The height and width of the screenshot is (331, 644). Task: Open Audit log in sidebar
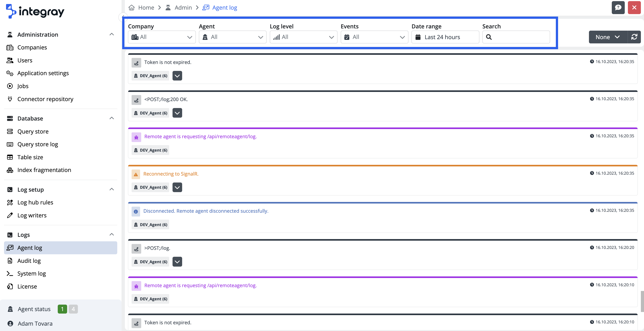29,261
